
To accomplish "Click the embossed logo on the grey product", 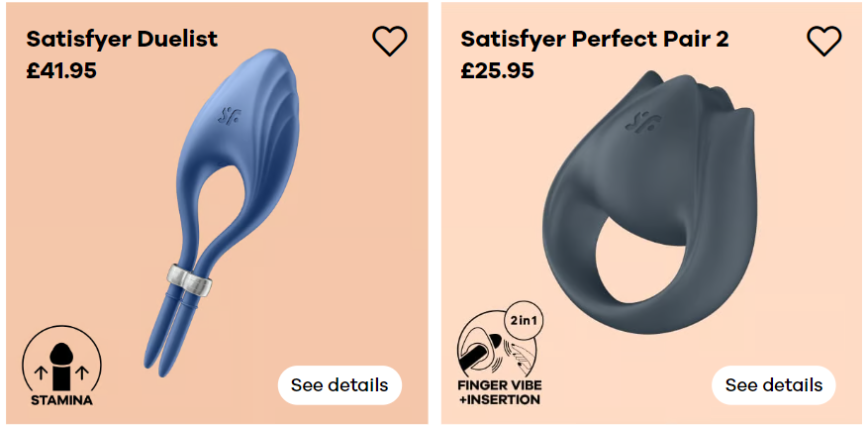I will click(642, 123).
